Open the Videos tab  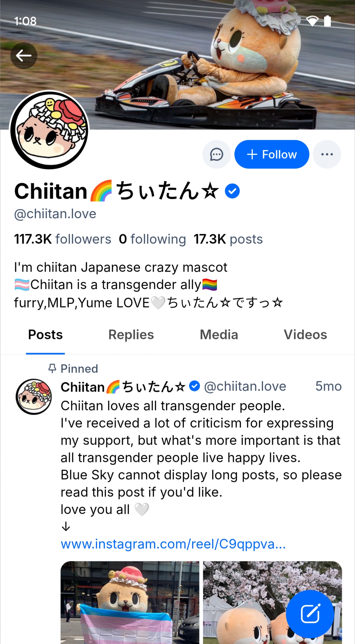[x=305, y=335]
